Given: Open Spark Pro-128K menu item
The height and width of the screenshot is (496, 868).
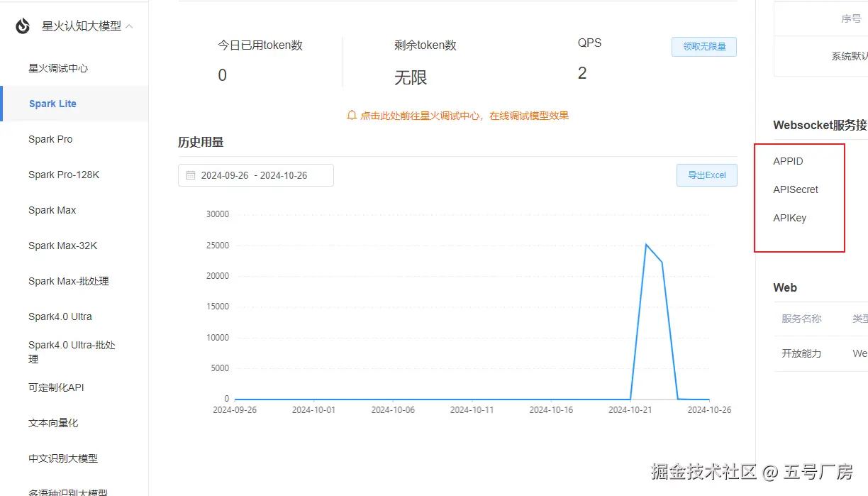Looking at the screenshot, I should click(64, 175).
